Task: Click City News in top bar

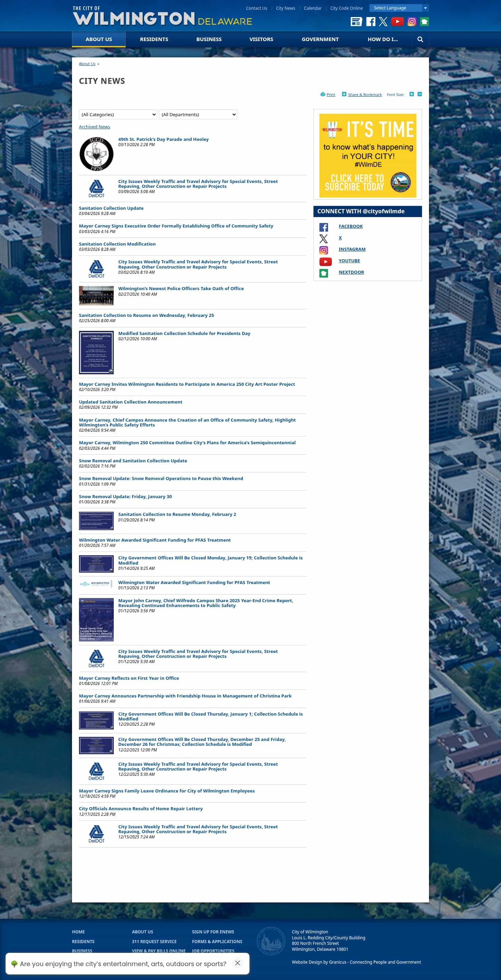Action: click(x=285, y=8)
